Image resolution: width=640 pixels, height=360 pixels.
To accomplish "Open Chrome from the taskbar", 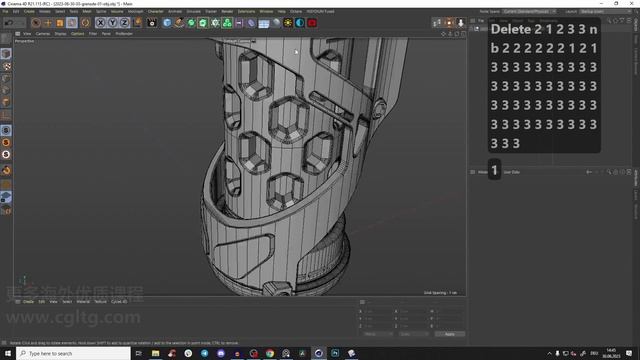I will tap(270, 353).
